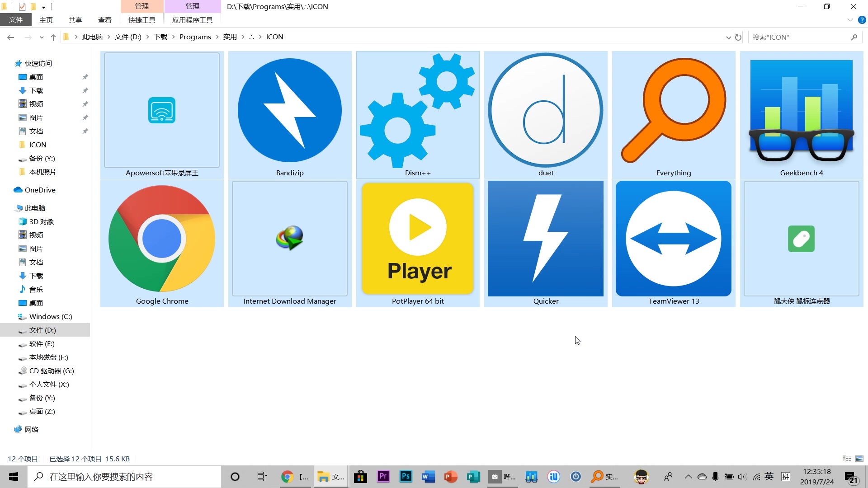Open Microsoft Store taskbar icon
Viewport: 868px width, 488px height.
[x=360, y=477]
